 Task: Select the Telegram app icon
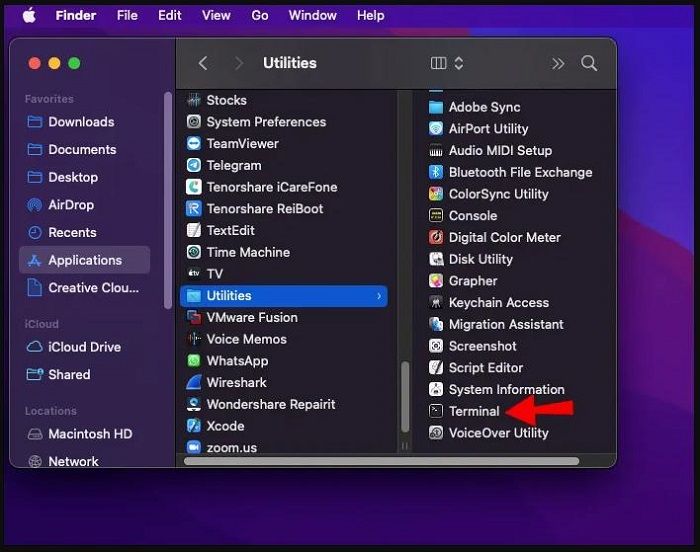point(194,165)
